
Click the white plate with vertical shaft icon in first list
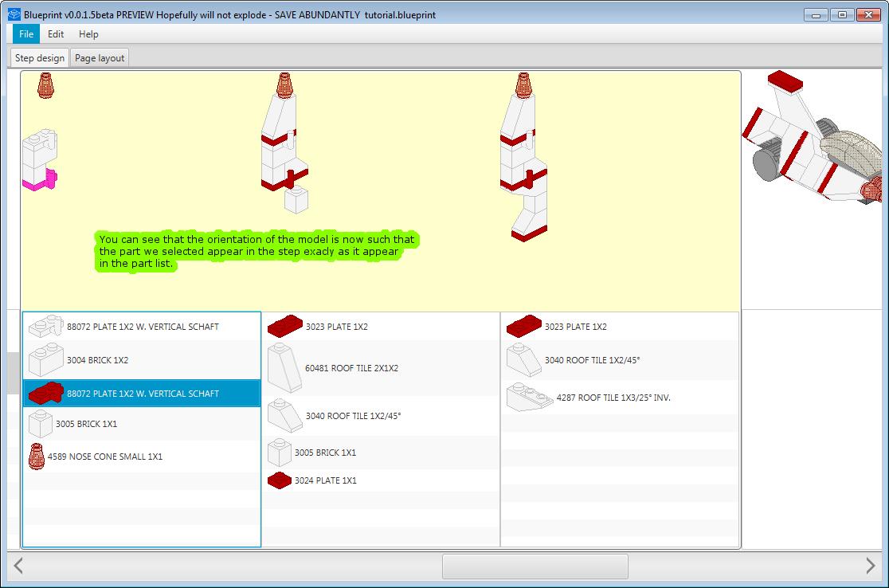(x=46, y=326)
